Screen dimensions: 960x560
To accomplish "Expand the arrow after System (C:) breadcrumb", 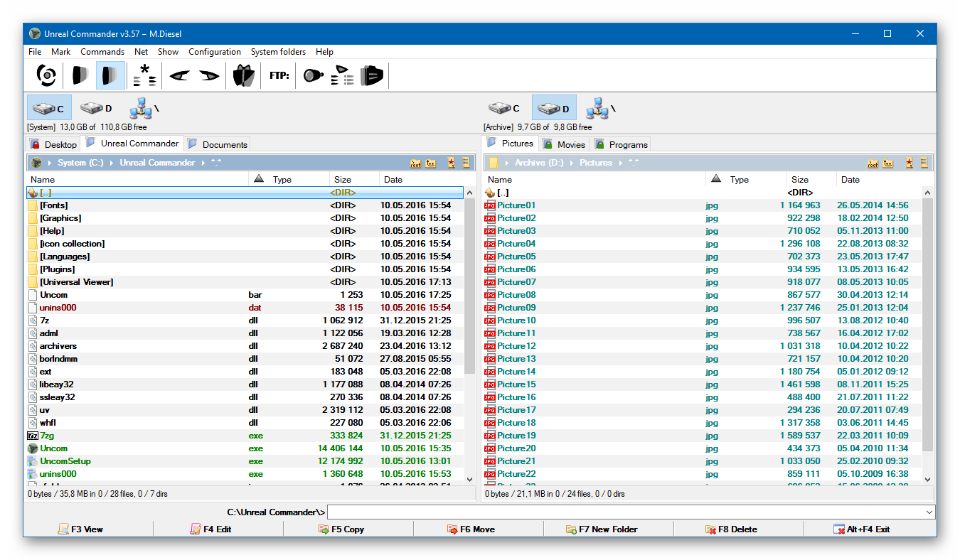I will 112,163.
